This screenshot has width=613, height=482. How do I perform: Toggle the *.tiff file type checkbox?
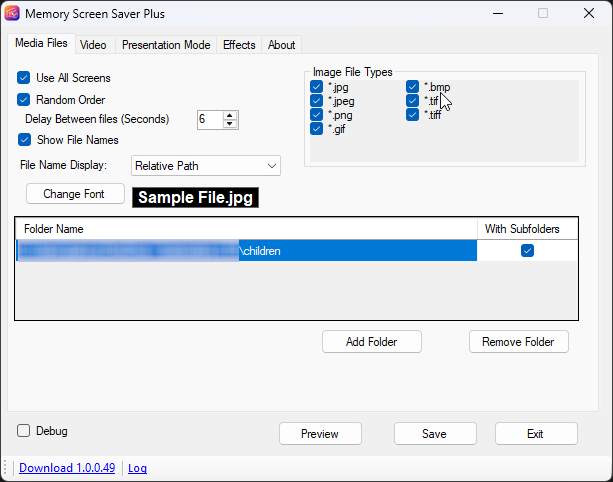[412, 115]
